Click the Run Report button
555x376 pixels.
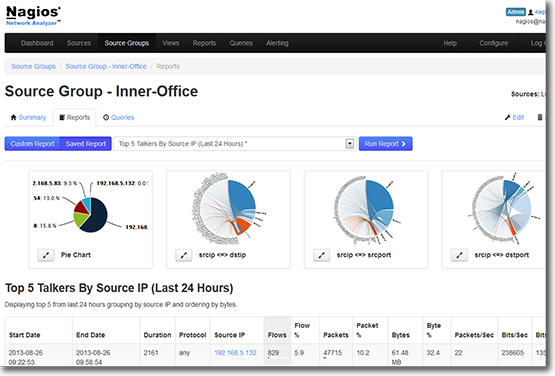[x=385, y=144]
